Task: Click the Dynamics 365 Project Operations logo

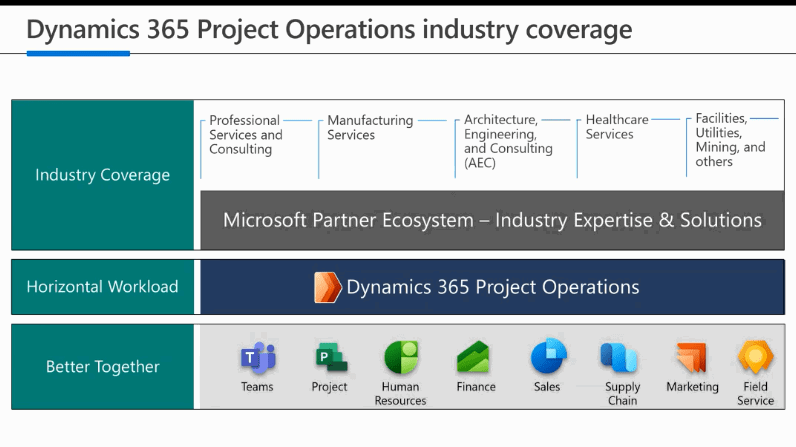Action: 327,288
